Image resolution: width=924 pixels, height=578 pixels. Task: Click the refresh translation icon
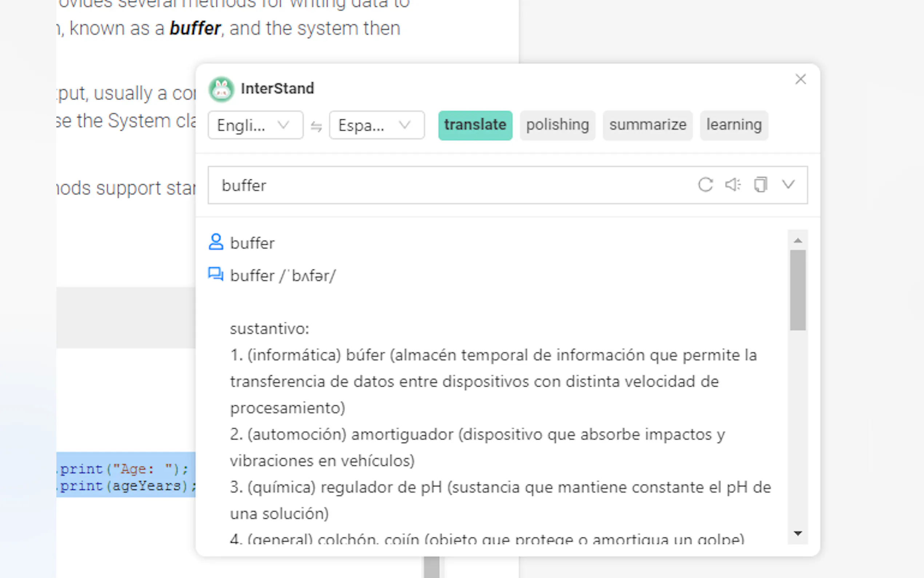[x=705, y=185]
